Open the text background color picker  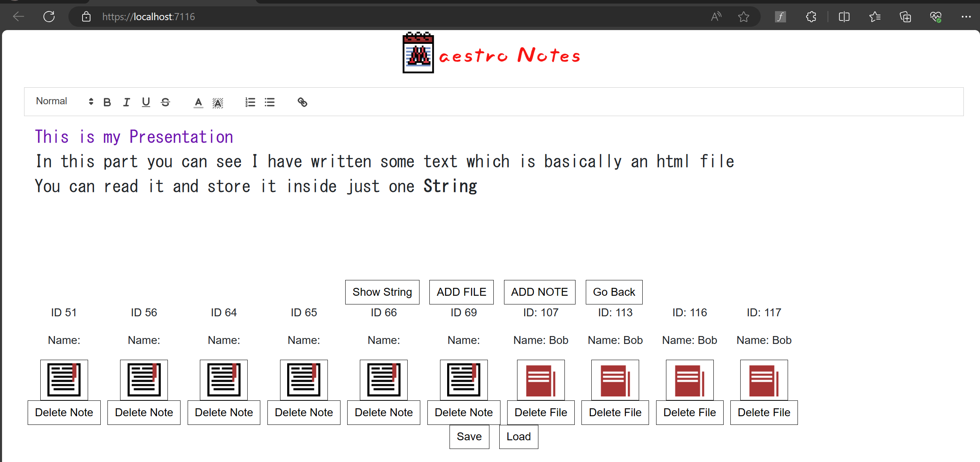[218, 103]
